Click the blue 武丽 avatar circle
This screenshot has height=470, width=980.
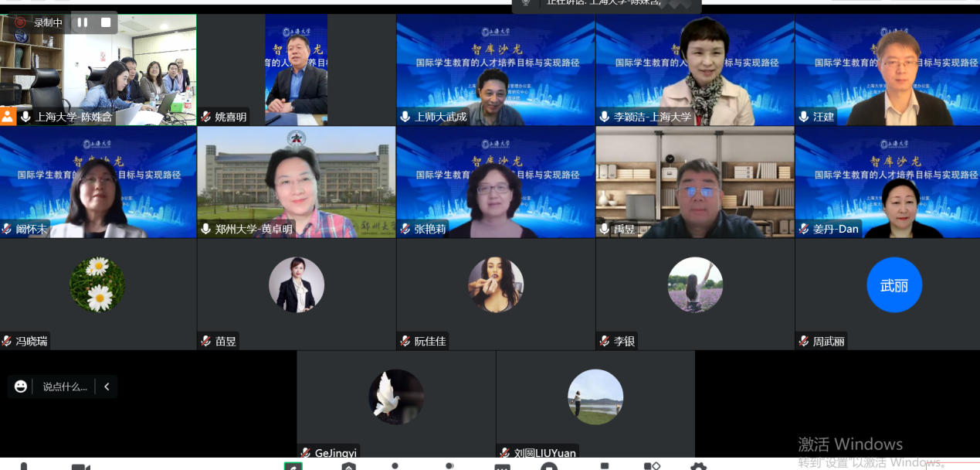point(894,285)
